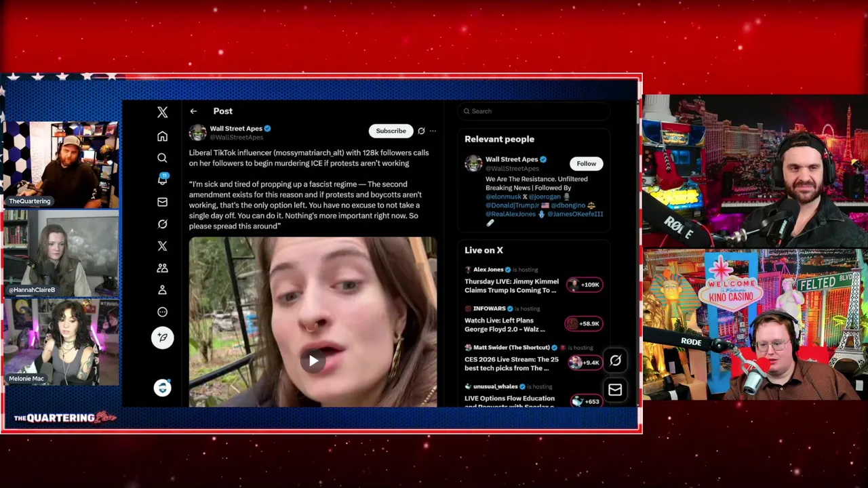Open Premium X icon below Grok

click(x=162, y=246)
